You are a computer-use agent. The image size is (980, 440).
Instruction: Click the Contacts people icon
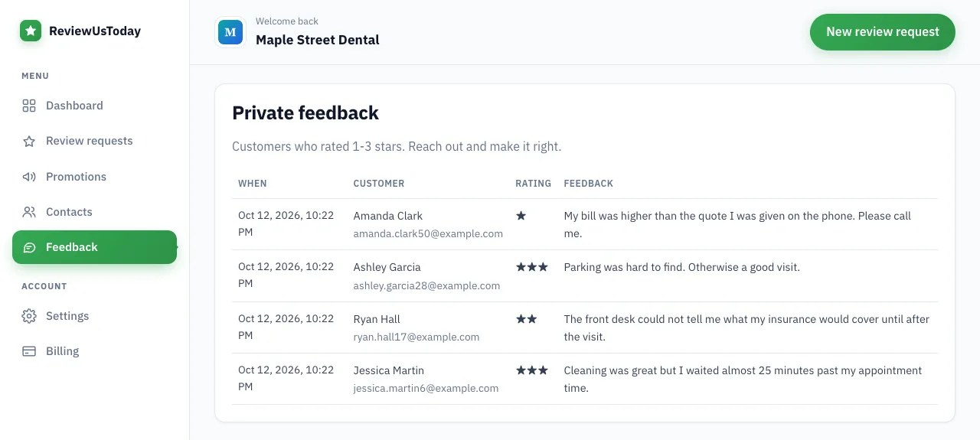click(29, 212)
